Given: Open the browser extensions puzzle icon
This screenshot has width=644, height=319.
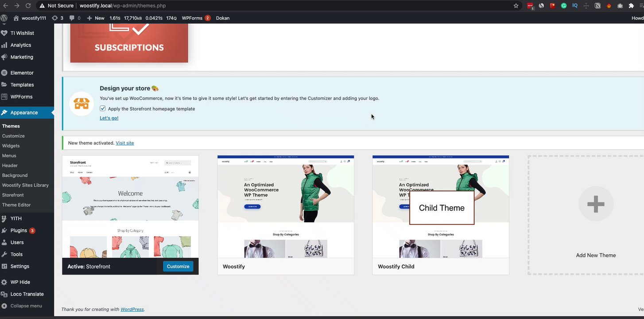Looking at the screenshot, I should pos(631,6).
